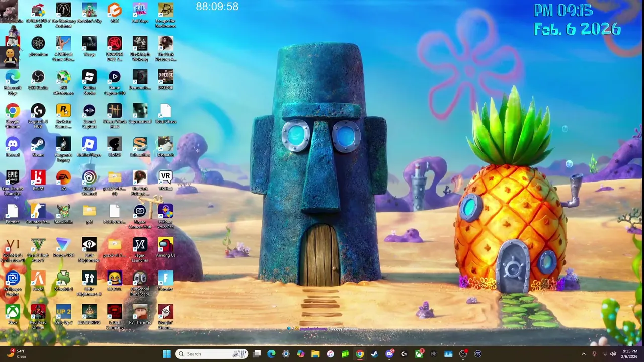Open the volume control in tray

pyautogui.click(x=613, y=354)
